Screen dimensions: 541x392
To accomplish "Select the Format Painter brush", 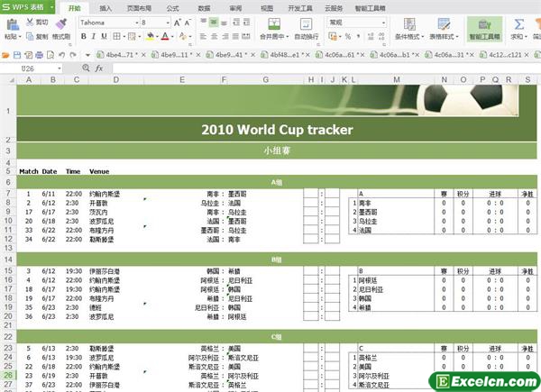I will [61, 23].
